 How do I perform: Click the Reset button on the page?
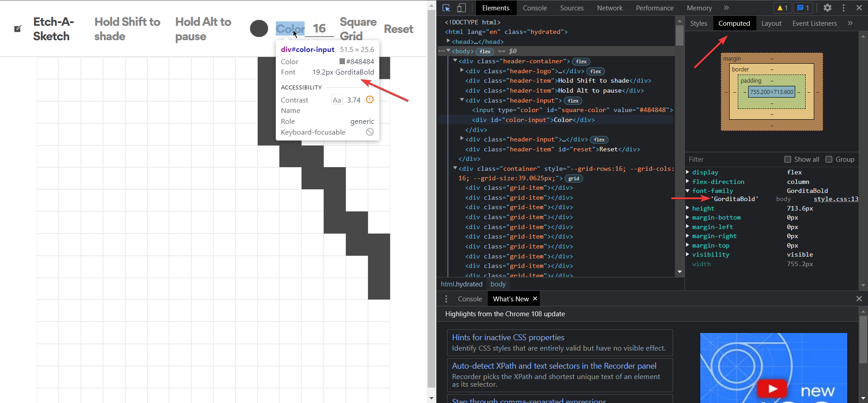pyautogui.click(x=399, y=29)
